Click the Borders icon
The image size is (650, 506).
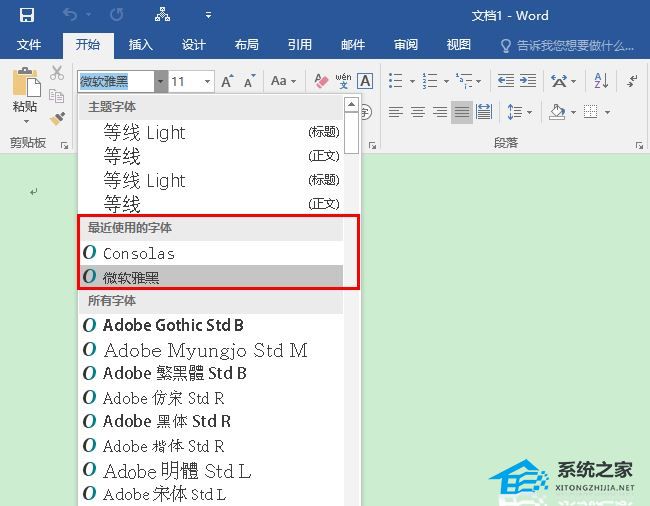590,112
